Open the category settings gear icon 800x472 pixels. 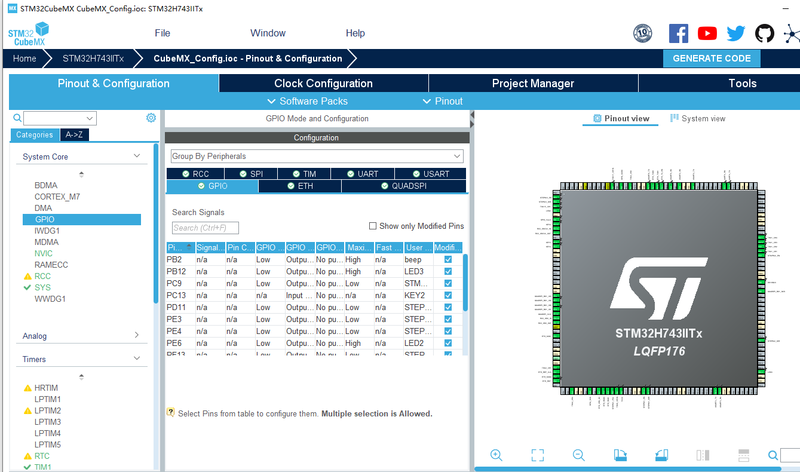coord(151,118)
